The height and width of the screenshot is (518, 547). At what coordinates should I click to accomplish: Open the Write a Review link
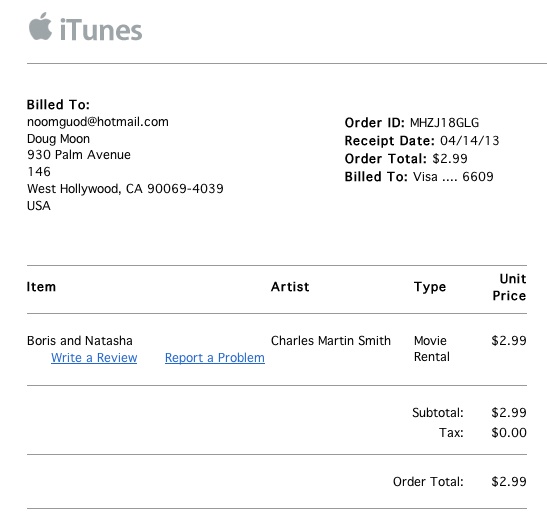pyautogui.click(x=94, y=358)
